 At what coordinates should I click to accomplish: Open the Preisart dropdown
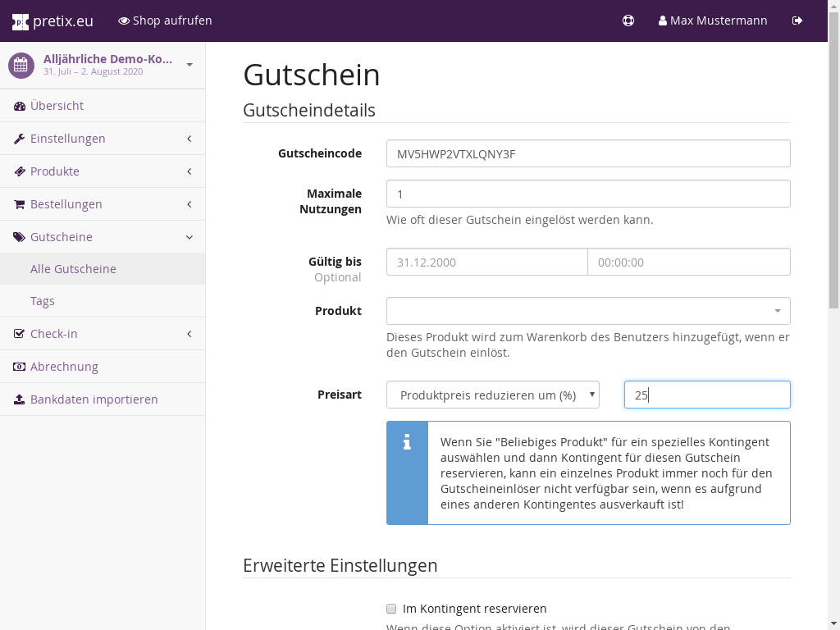(x=492, y=395)
